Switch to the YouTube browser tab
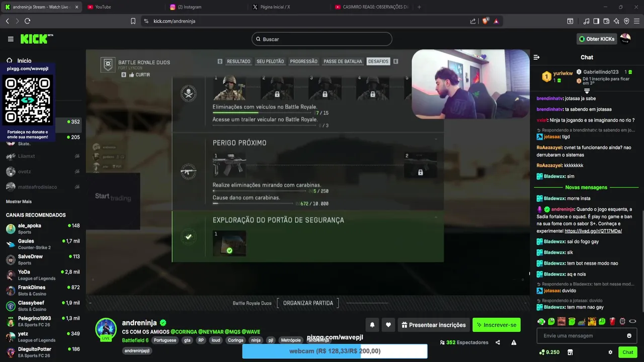644x362 pixels. 124,7
